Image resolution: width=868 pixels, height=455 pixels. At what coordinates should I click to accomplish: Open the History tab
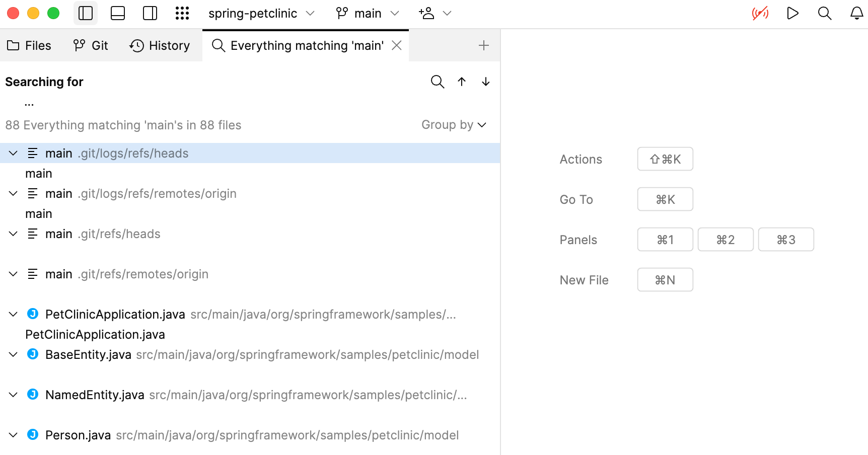point(160,45)
